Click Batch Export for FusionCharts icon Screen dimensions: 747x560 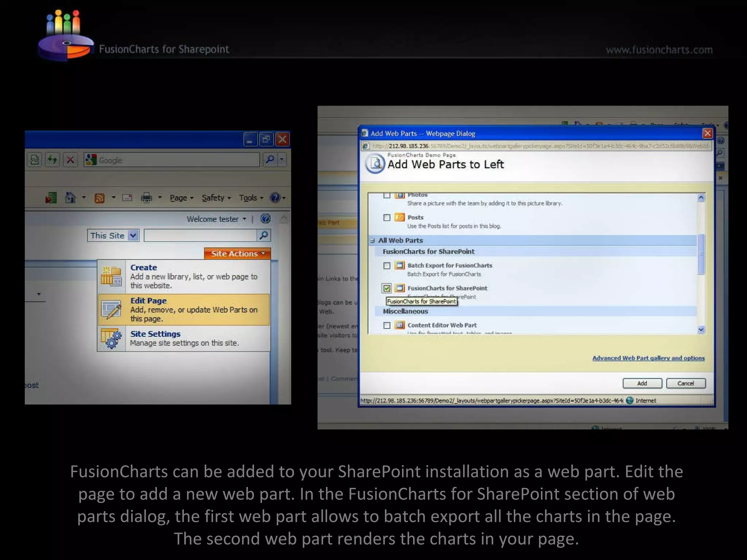pos(400,265)
